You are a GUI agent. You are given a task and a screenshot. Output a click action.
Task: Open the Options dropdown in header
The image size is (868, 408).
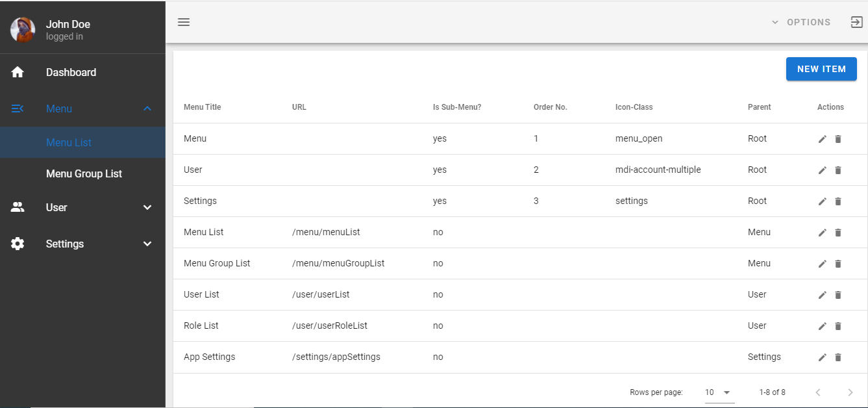click(x=801, y=22)
